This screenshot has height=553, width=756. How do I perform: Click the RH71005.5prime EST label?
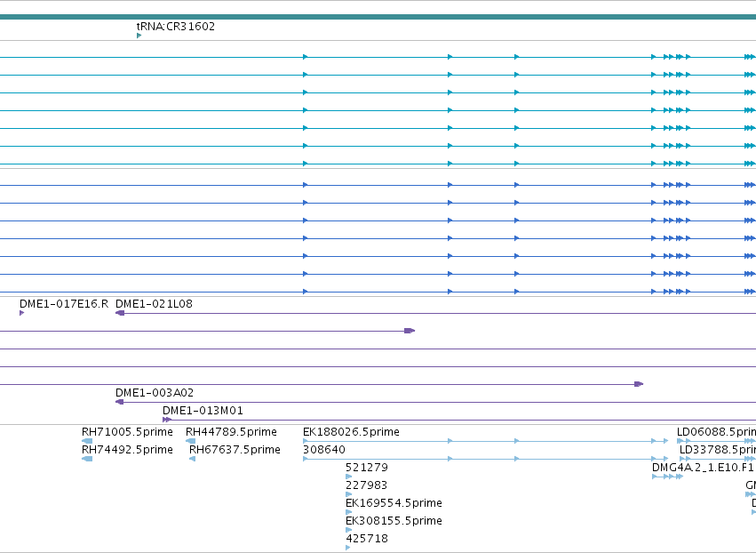(x=127, y=431)
